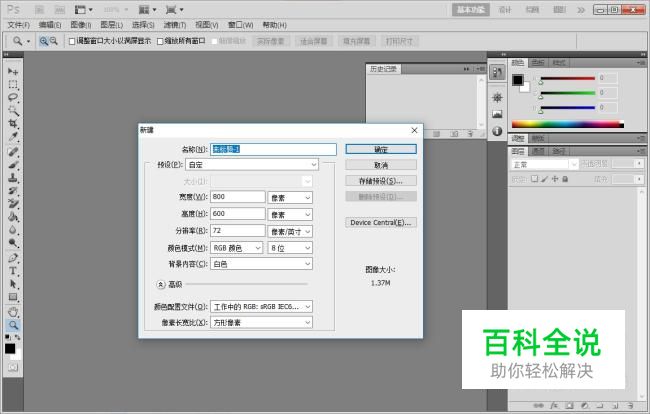Toggle lock image pixels brush icon
This screenshot has height=414, width=650.
tap(545, 179)
